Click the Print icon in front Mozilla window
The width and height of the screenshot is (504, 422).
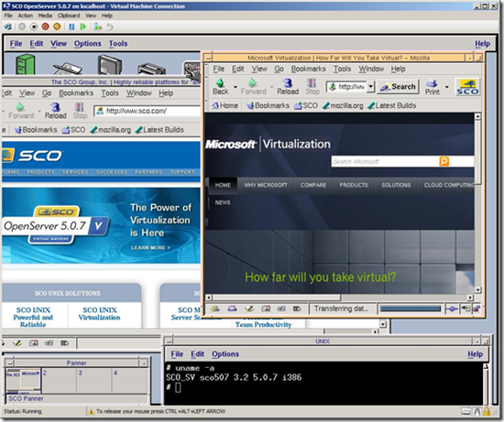pyautogui.click(x=433, y=87)
